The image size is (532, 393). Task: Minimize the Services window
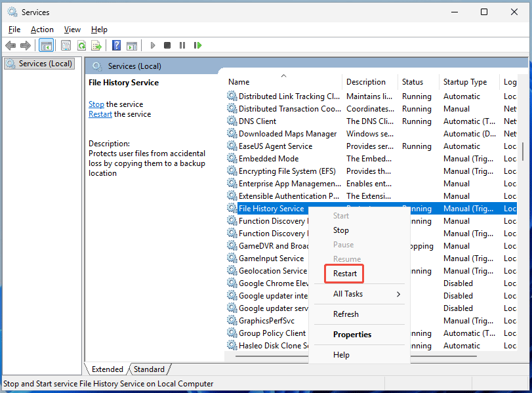(455, 12)
